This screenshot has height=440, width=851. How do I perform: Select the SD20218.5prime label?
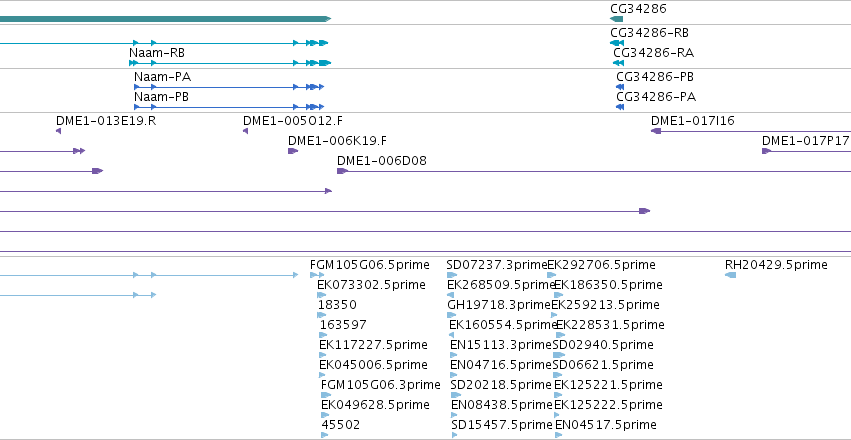coord(501,385)
